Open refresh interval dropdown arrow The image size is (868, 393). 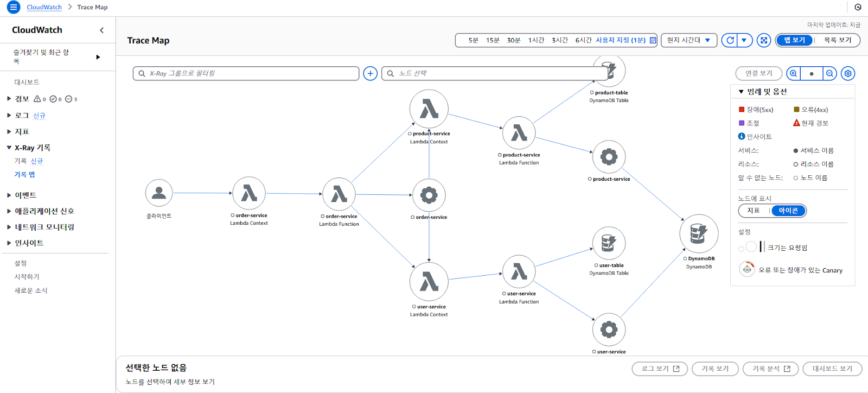744,40
